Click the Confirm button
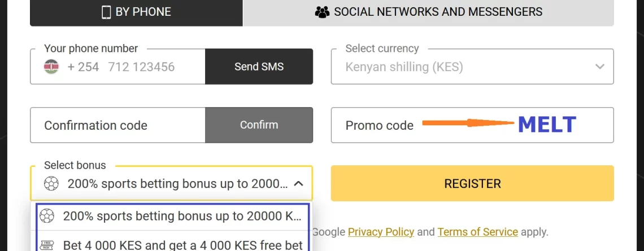This screenshot has height=251, width=644. pos(259,125)
